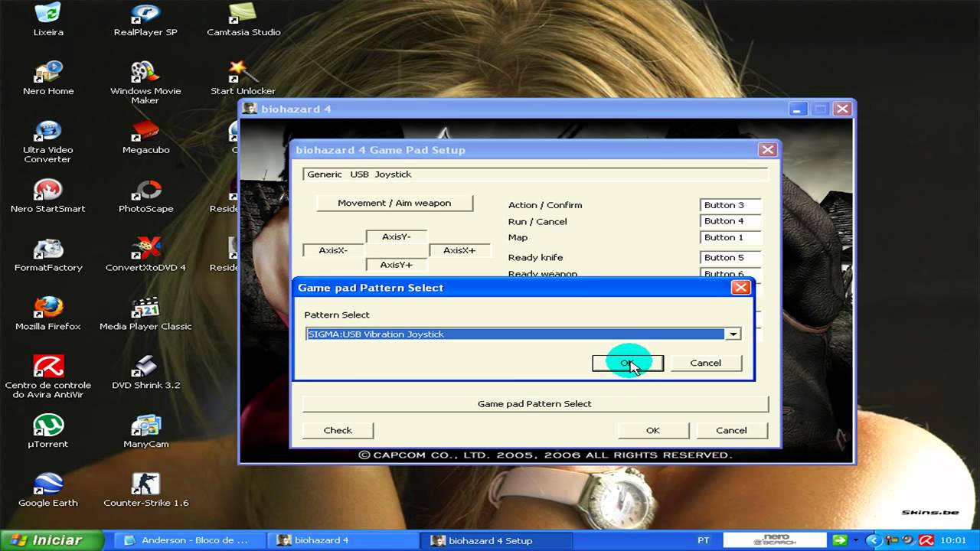The width and height of the screenshot is (980, 551).
Task: Click PT language indicator in taskbar
Action: pyautogui.click(x=704, y=540)
